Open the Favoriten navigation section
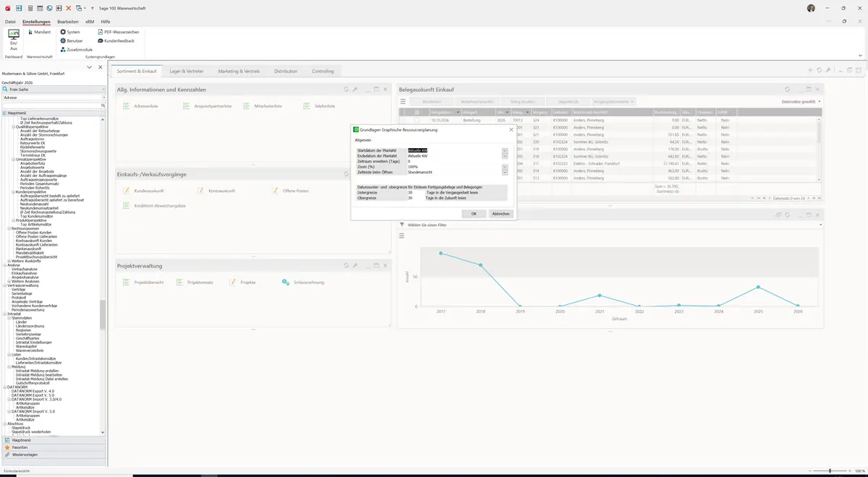The image size is (868, 477). point(54,447)
